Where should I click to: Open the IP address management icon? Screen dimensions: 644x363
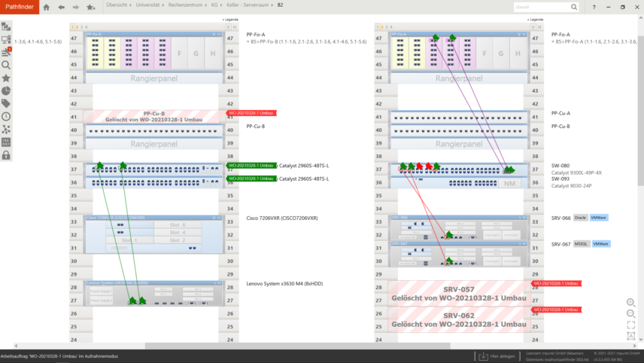point(6,142)
